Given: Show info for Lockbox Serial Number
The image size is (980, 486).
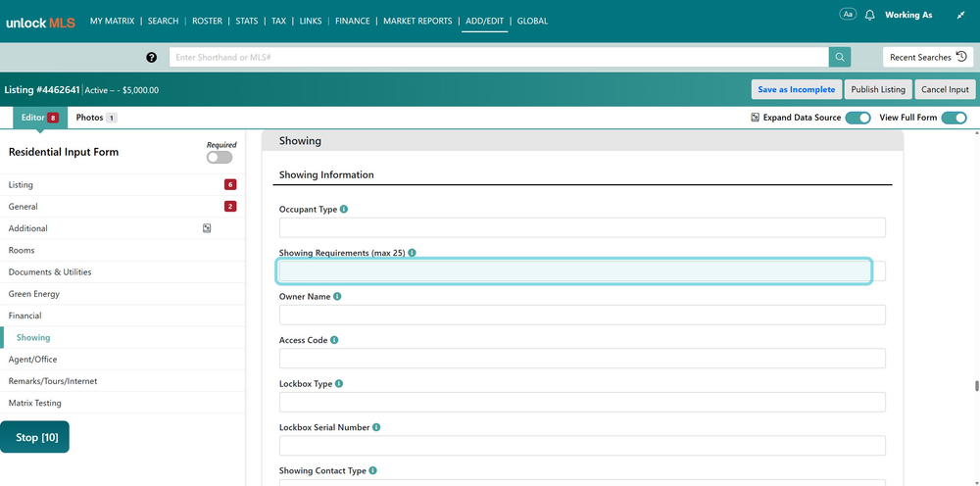Looking at the screenshot, I should point(376,427).
